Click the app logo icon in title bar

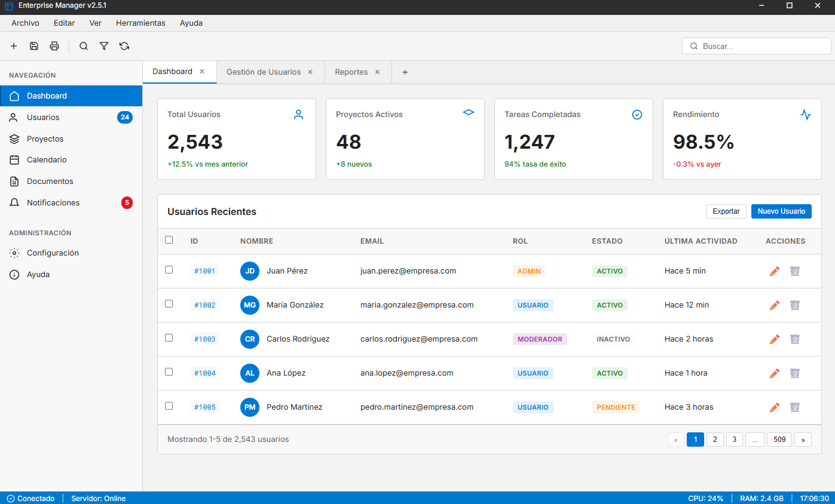9,6
